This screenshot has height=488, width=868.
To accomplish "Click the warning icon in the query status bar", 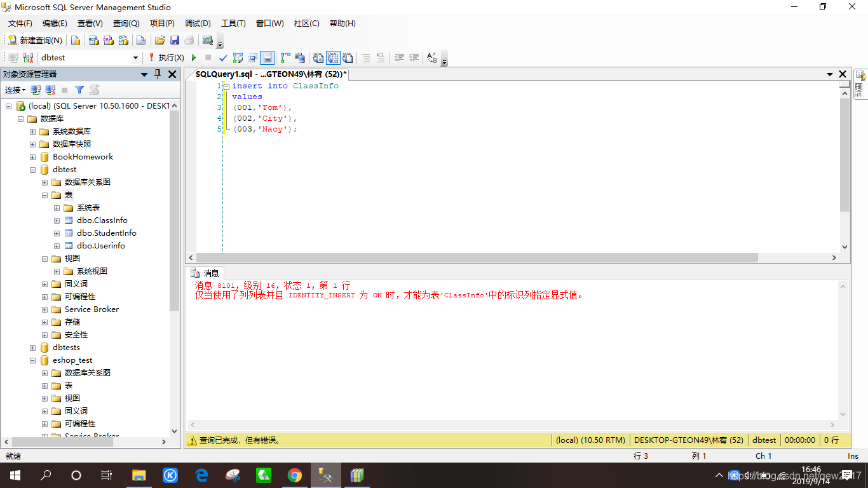I will [x=192, y=440].
